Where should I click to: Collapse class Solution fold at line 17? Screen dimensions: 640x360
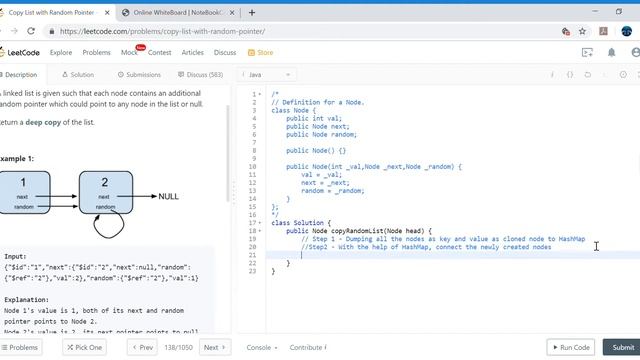(x=260, y=223)
